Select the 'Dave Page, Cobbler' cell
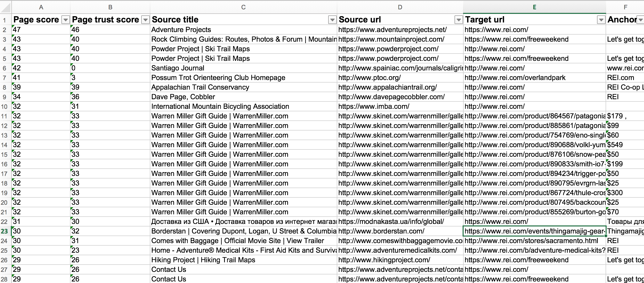 243,97
